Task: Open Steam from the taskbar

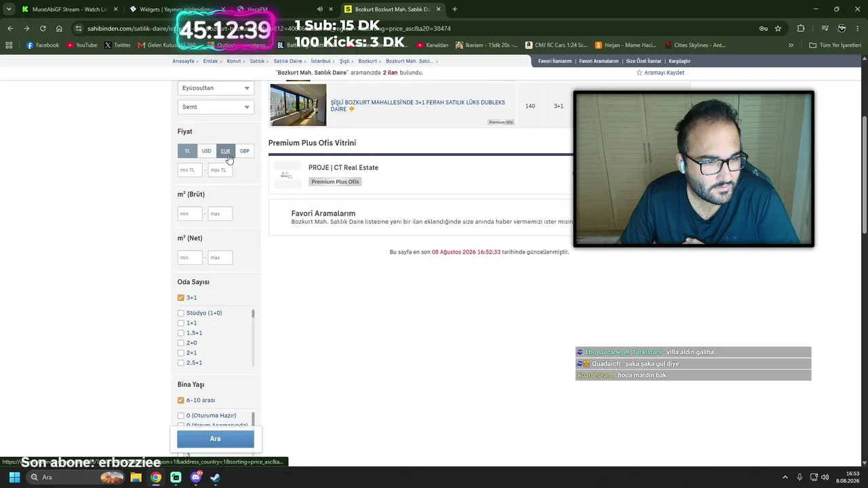Action: (x=215, y=477)
